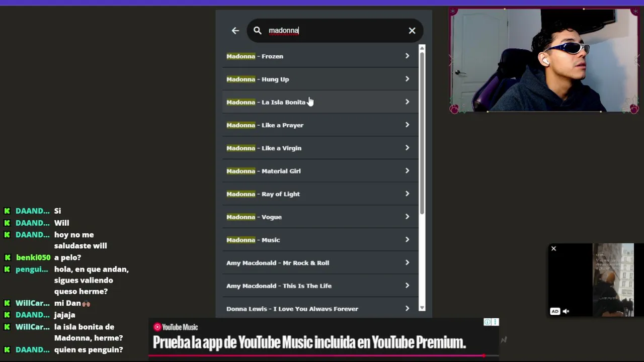Select Amy Macdonald - This Is The Life

[x=320, y=286]
